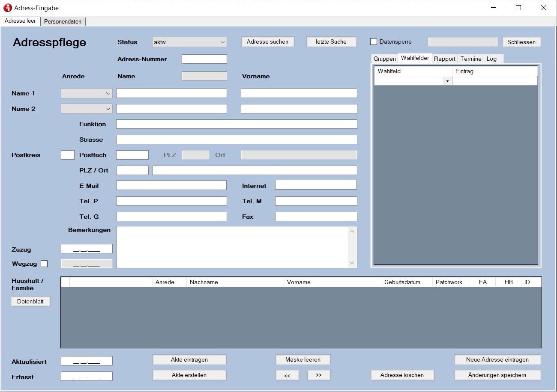Click the Adresse suchen button
This screenshot has width=557, height=392.
click(x=268, y=42)
